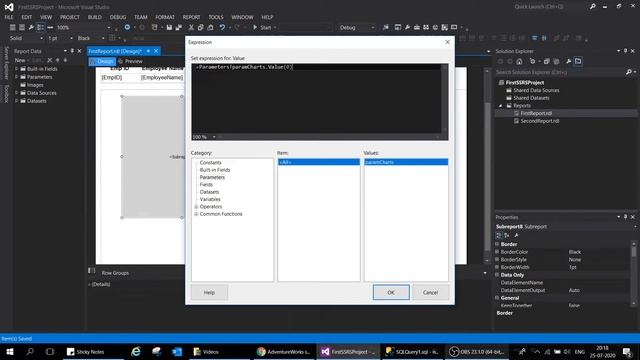Select the Fields category

click(x=206, y=184)
